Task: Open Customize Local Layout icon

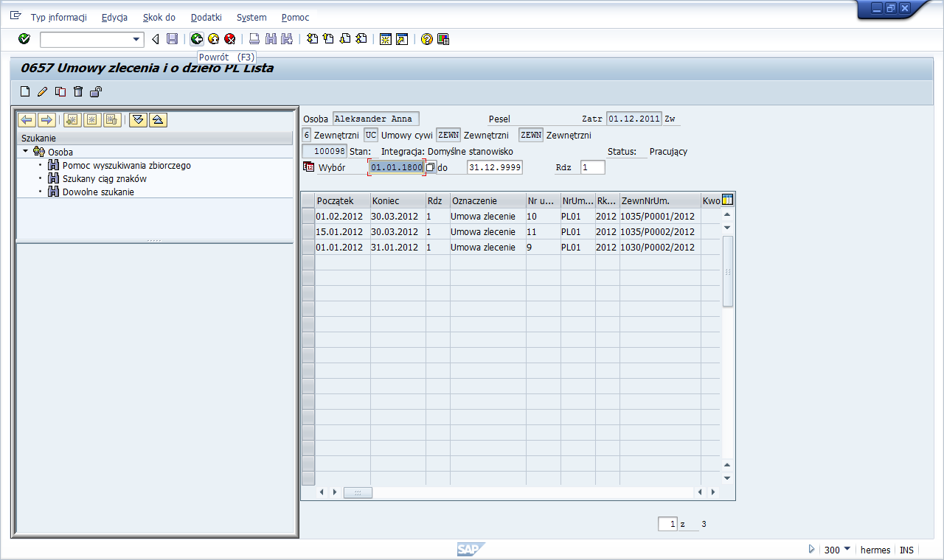Action: tap(443, 39)
